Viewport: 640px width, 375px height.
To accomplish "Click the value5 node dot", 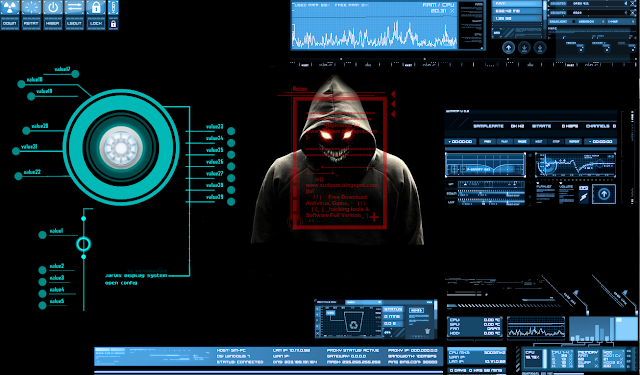I will click(x=42, y=305).
